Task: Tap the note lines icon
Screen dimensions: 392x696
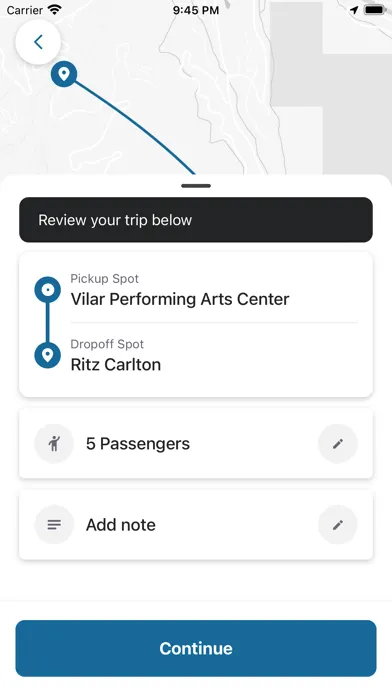Action: 54,525
